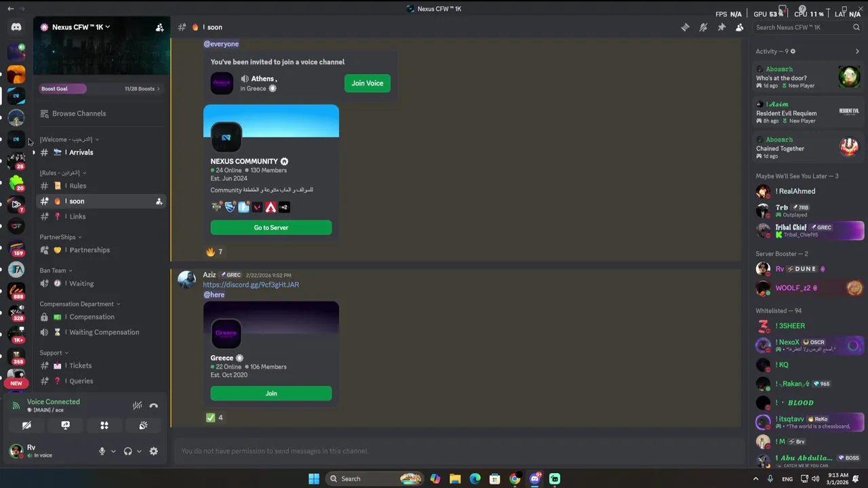Open the soundboard button
The height and width of the screenshot is (488, 868).
point(143,426)
